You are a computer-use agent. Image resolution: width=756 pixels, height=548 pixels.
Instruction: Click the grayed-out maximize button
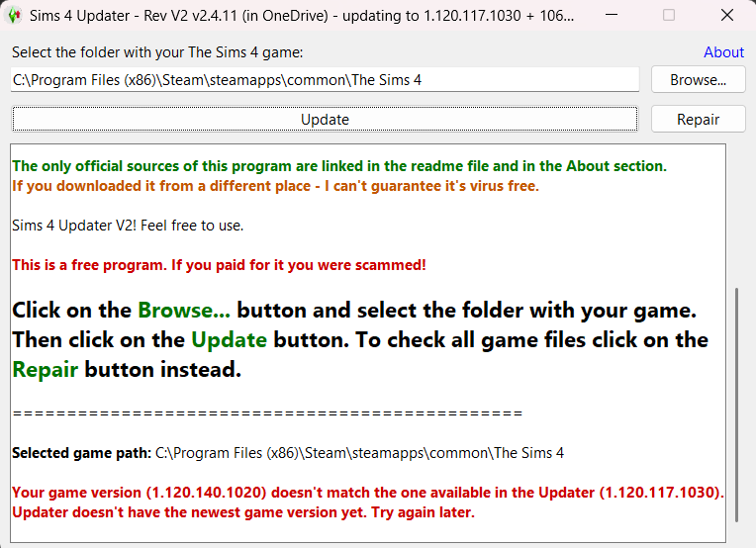point(669,16)
